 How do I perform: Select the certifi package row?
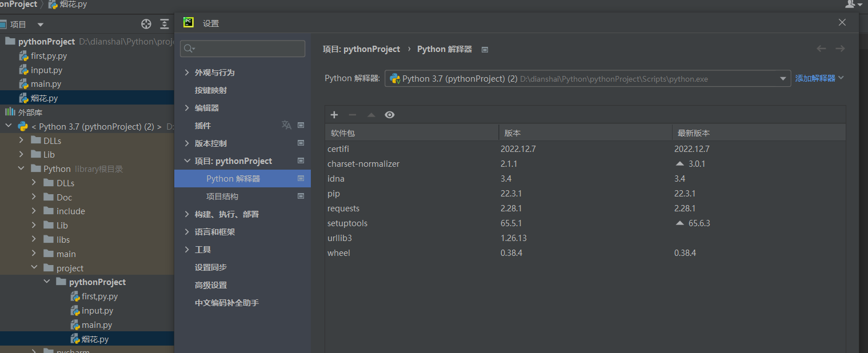[585, 149]
